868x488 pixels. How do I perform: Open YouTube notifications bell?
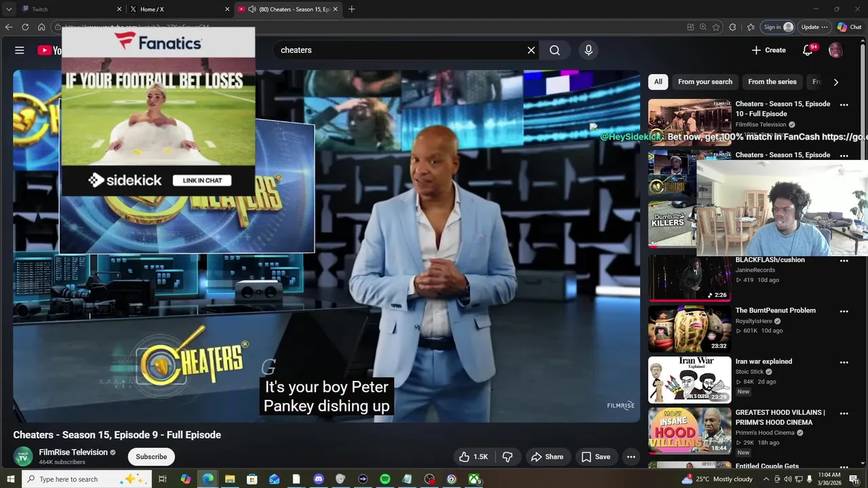point(808,50)
